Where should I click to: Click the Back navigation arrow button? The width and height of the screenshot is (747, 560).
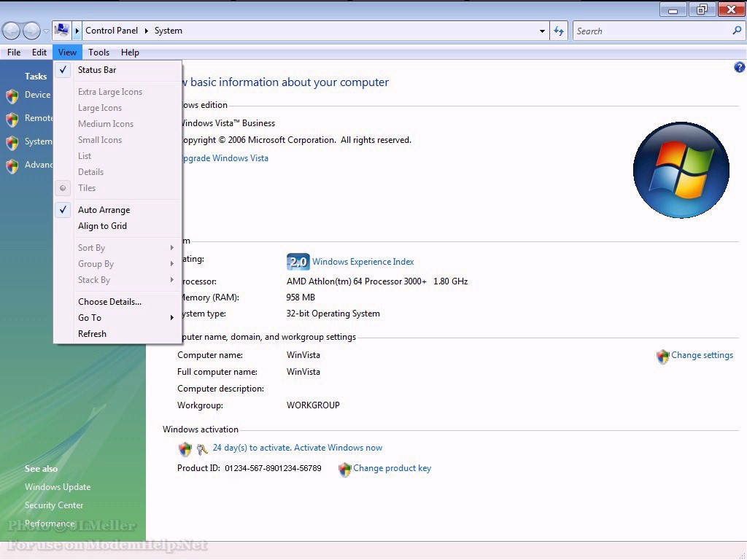click(11, 31)
